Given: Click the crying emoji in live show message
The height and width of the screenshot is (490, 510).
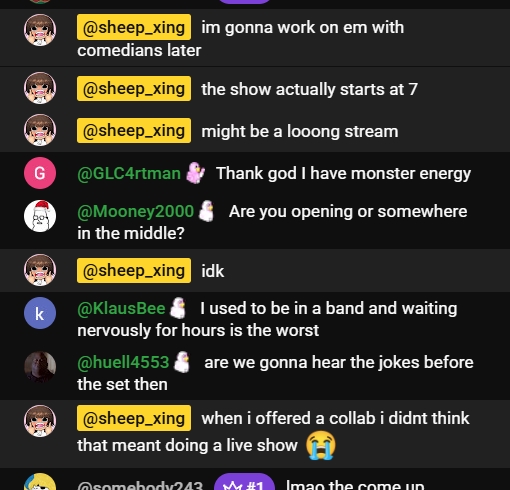Looking at the screenshot, I should 321,445.
